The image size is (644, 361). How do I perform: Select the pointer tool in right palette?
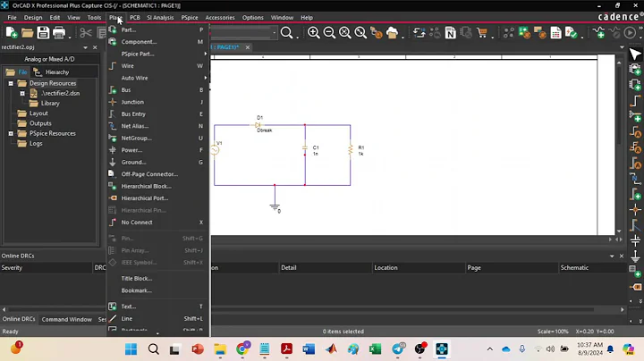pyautogui.click(x=635, y=55)
